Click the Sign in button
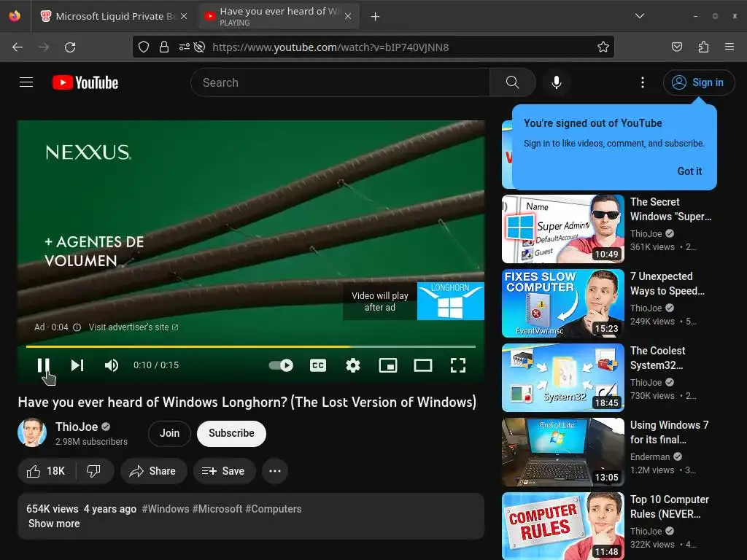Screen dimensions: 747x560 698,82
